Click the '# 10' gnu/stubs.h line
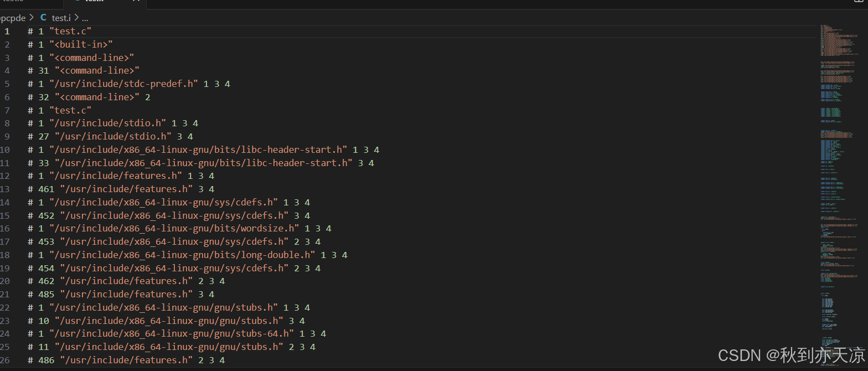This screenshot has height=371, width=868. (x=166, y=321)
